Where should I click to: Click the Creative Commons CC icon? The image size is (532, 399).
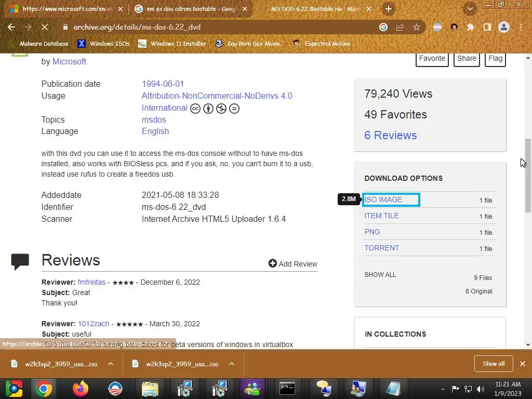[x=195, y=109]
